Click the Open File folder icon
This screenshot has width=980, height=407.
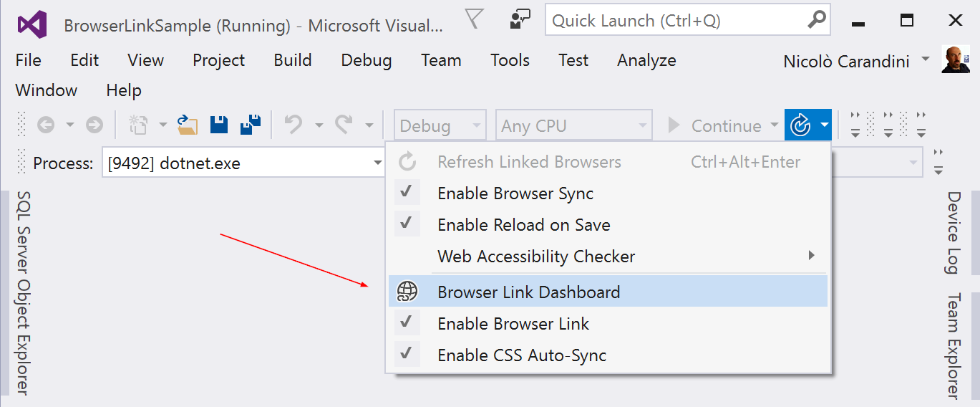188,125
